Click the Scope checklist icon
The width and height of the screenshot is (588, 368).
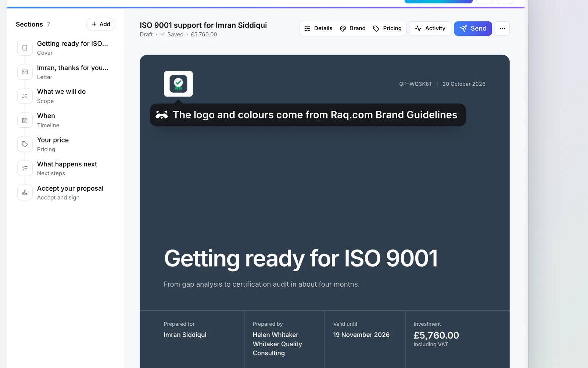[25, 96]
